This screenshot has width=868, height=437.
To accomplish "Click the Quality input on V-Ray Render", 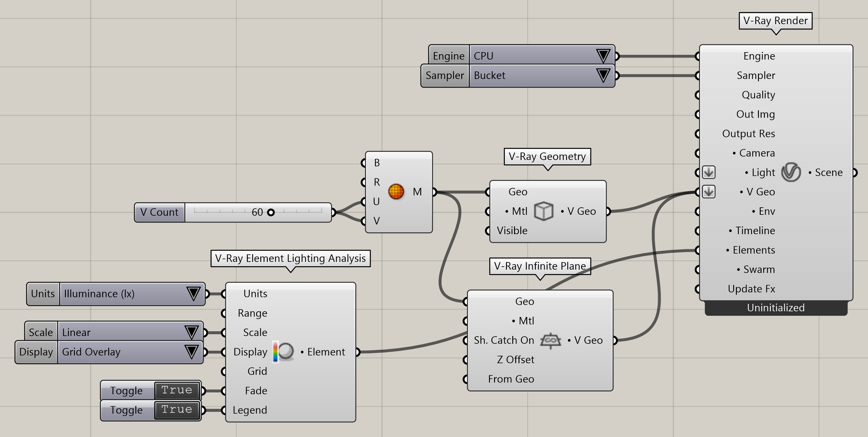I will pyautogui.click(x=758, y=95).
